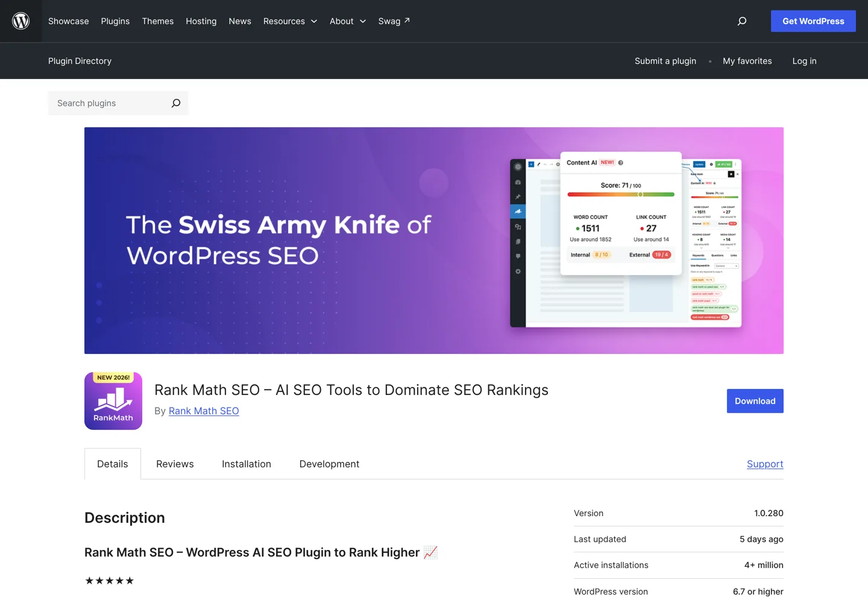Viewport: 868px width, 603px height.
Task: Open the Swag external link
Action: 394,21
